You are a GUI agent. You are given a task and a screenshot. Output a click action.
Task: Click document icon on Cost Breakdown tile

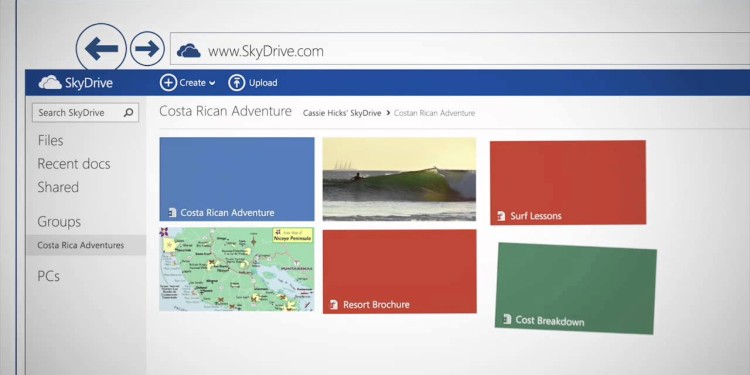click(507, 319)
